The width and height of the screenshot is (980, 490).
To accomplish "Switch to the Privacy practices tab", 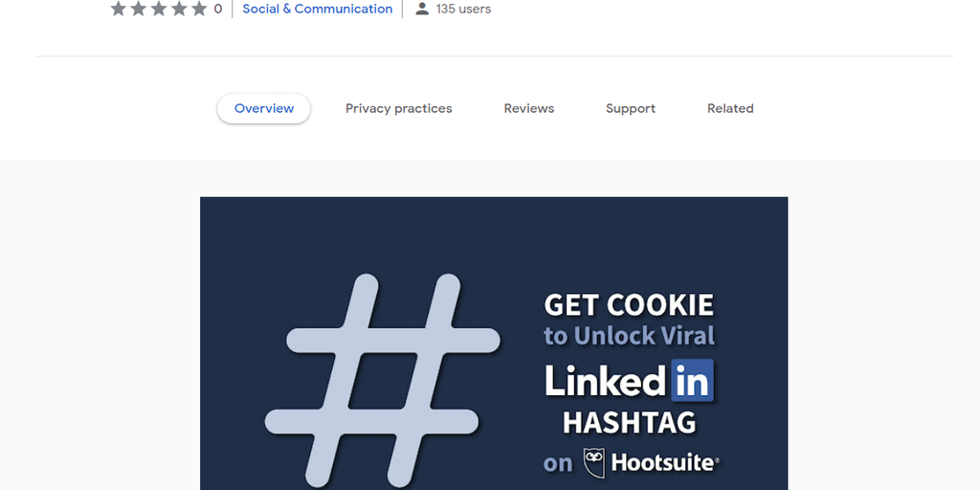I will coord(399,108).
